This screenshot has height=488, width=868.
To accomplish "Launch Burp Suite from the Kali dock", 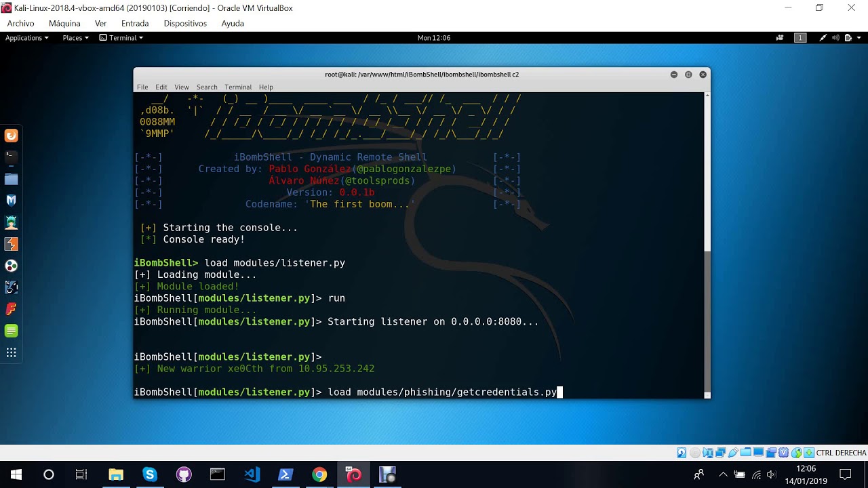I will (11, 244).
